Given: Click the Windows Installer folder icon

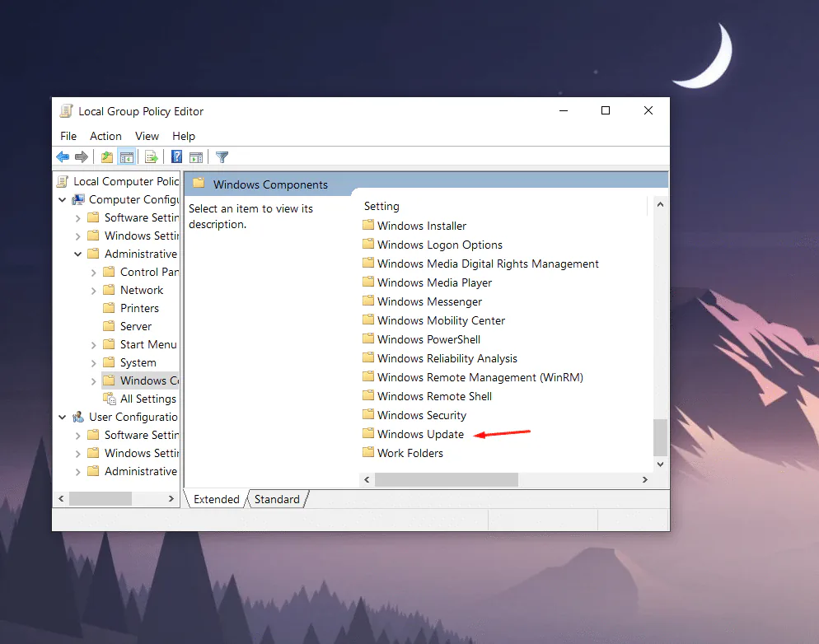Looking at the screenshot, I should [368, 225].
